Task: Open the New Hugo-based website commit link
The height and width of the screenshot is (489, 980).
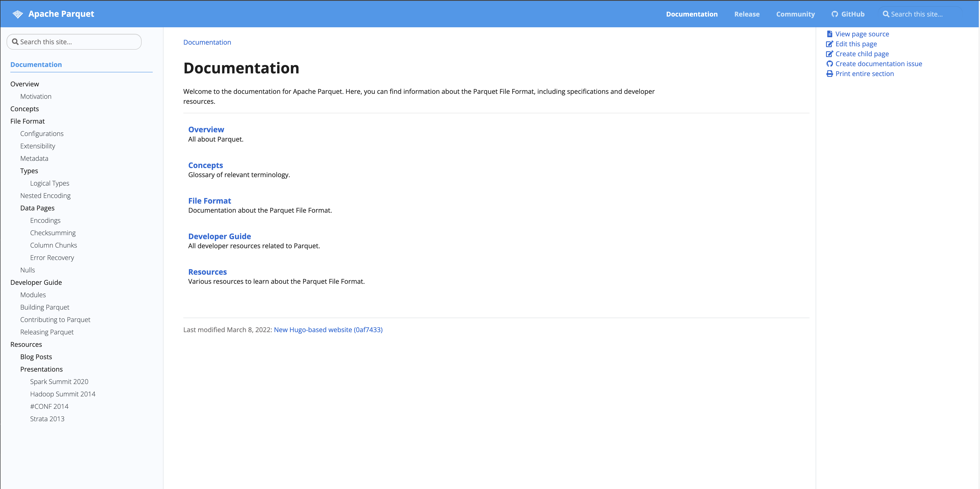Action: (x=328, y=330)
